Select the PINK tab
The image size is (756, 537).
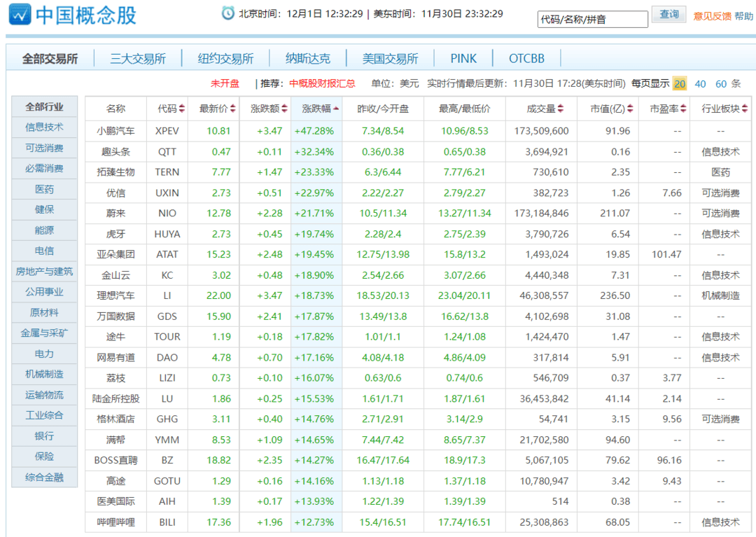click(463, 59)
